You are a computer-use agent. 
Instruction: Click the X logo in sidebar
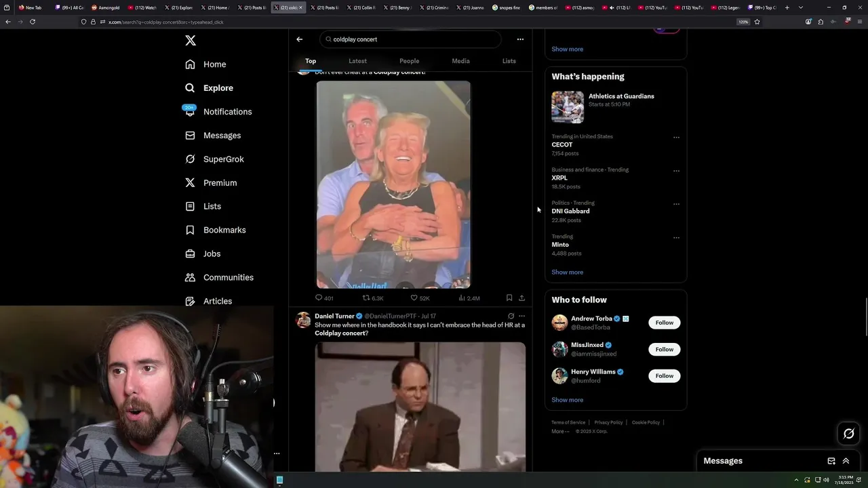tap(191, 41)
